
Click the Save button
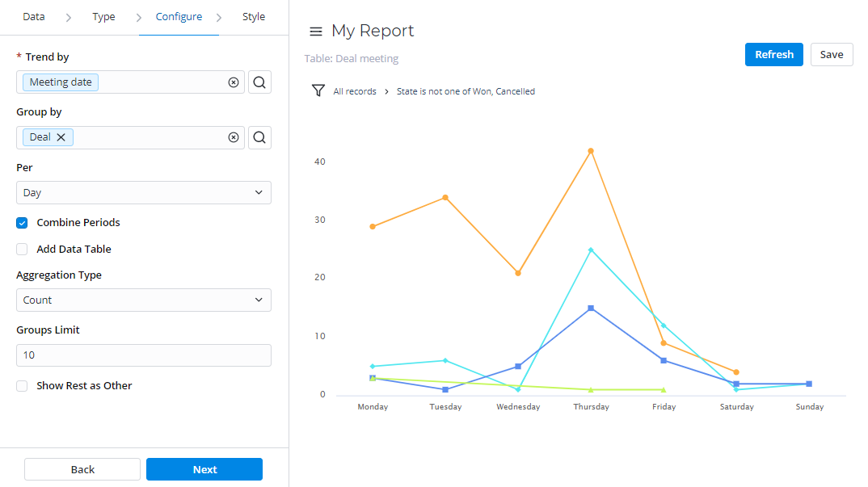831,55
